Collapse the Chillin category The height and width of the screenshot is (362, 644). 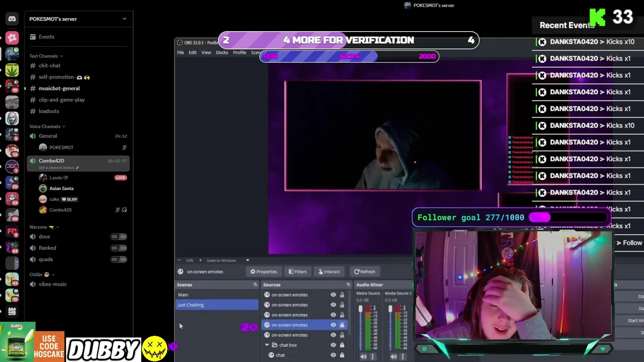coord(42,275)
